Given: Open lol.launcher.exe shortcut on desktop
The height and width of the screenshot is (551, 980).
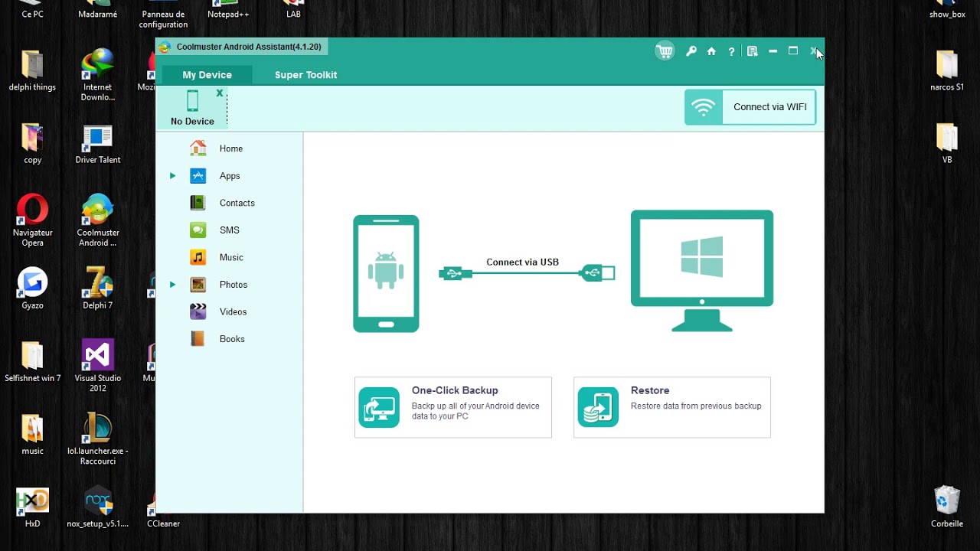Looking at the screenshot, I should point(98,439).
